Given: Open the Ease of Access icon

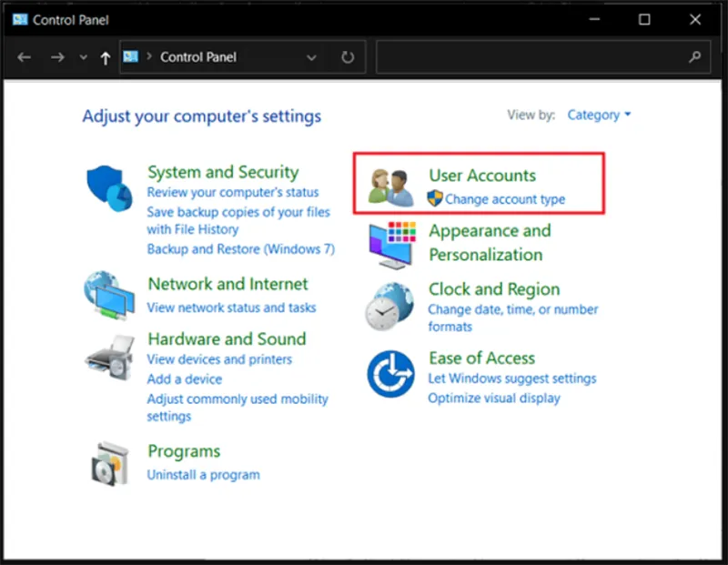Looking at the screenshot, I should coord(391,374).
